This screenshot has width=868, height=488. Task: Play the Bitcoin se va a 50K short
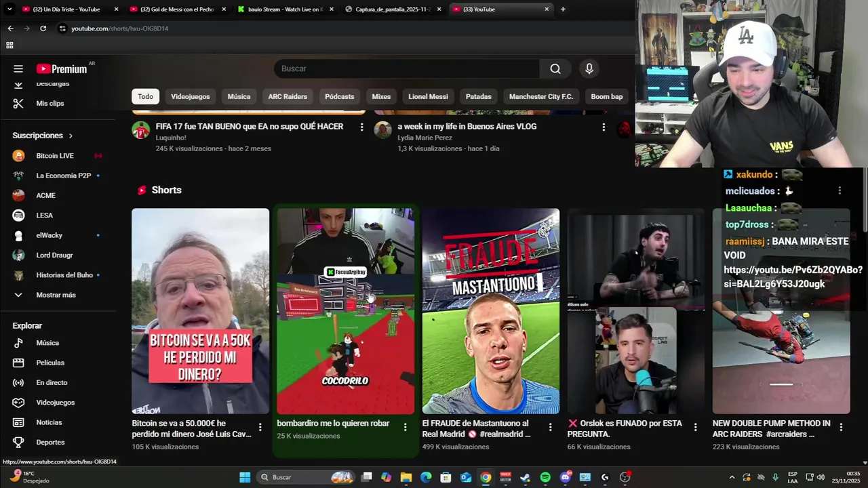[200, 311]
